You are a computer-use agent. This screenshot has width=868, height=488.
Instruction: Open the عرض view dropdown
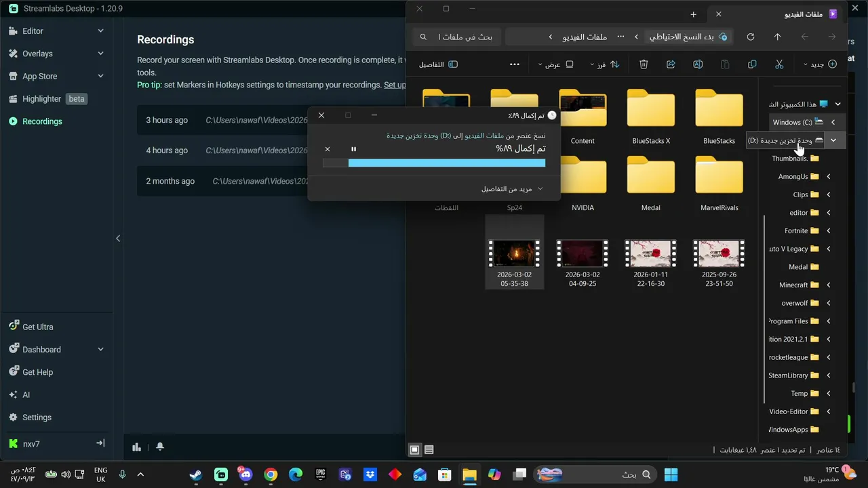tap(556, 64)
